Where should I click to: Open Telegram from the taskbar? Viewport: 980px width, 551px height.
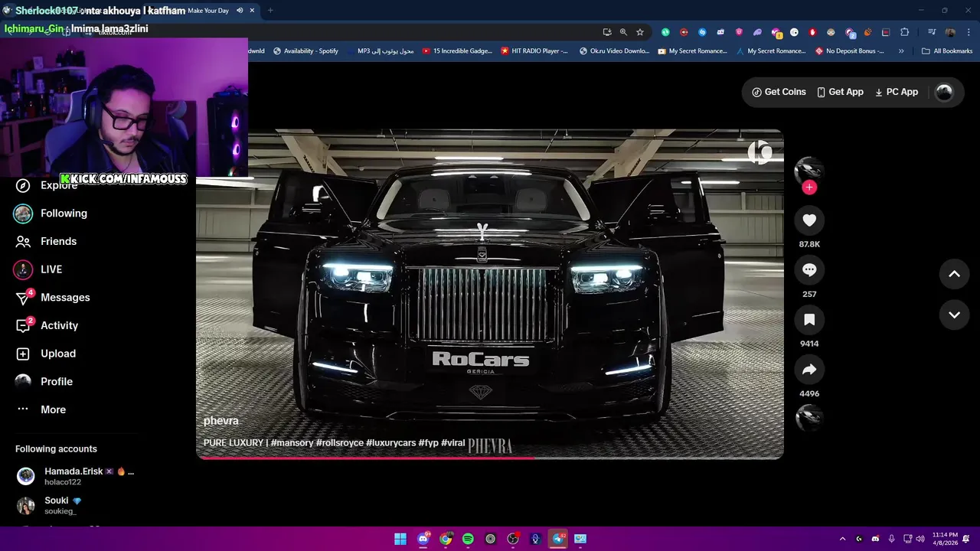pyautogui.click(x=558, y=539)
